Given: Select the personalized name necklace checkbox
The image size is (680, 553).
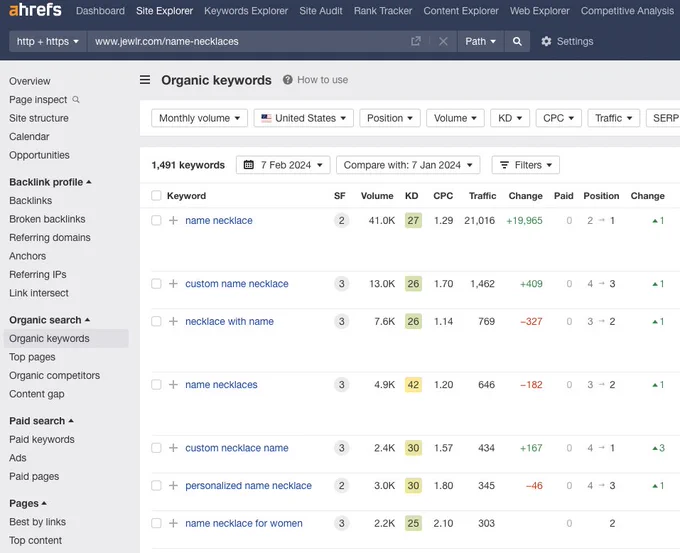Looking at the screenshot, I should [x=156, y=485].
